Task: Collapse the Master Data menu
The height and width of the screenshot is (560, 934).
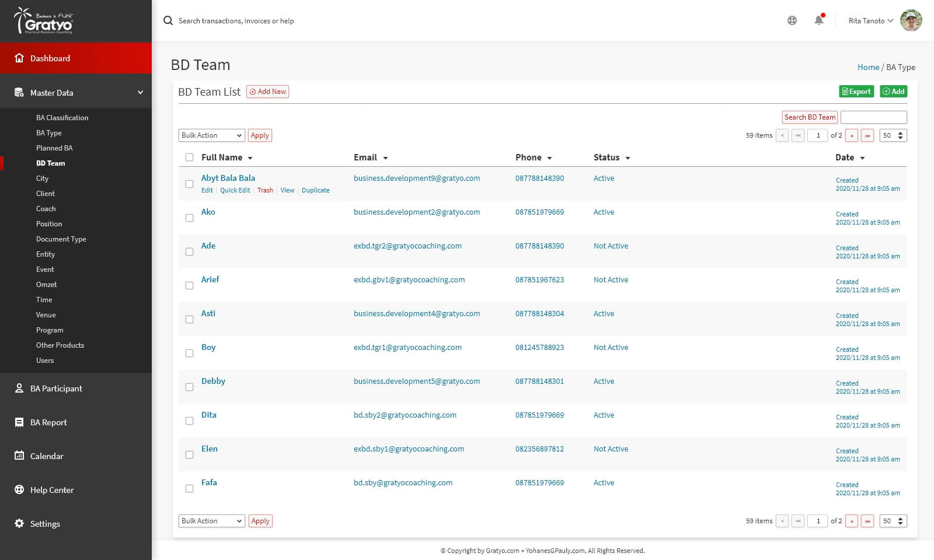Action: click(140, 93)
